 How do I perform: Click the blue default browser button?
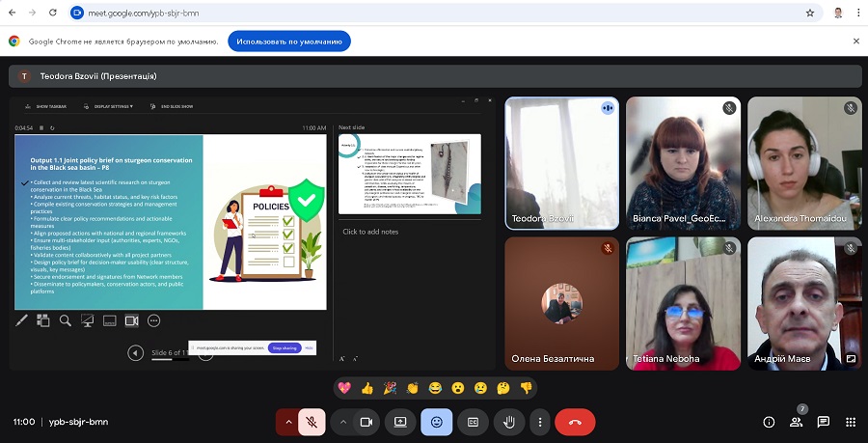[289, 42]
